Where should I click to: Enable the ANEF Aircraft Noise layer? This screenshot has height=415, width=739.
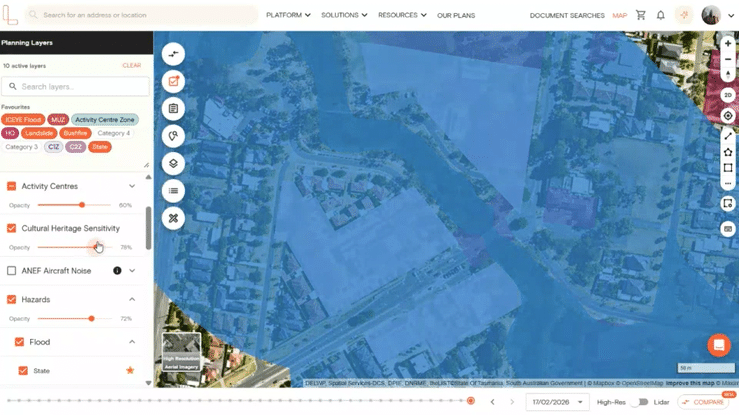click(11, 271)
